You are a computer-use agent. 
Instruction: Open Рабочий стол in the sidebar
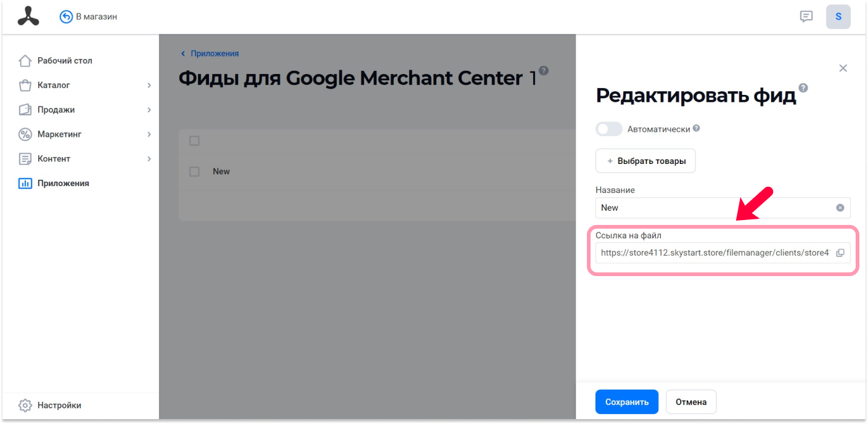65,61
